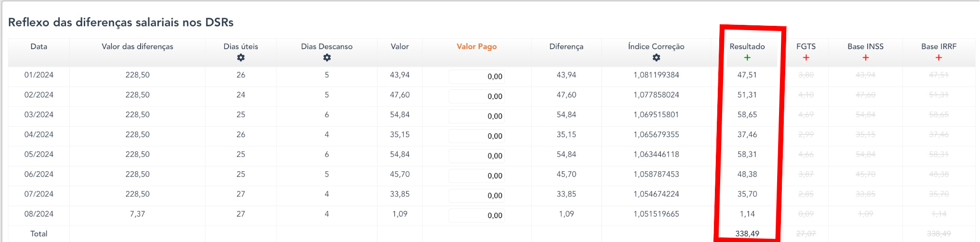Select the Valor Pago field for 05/2024
Viewport: 980px width, 242px height.
477,156
